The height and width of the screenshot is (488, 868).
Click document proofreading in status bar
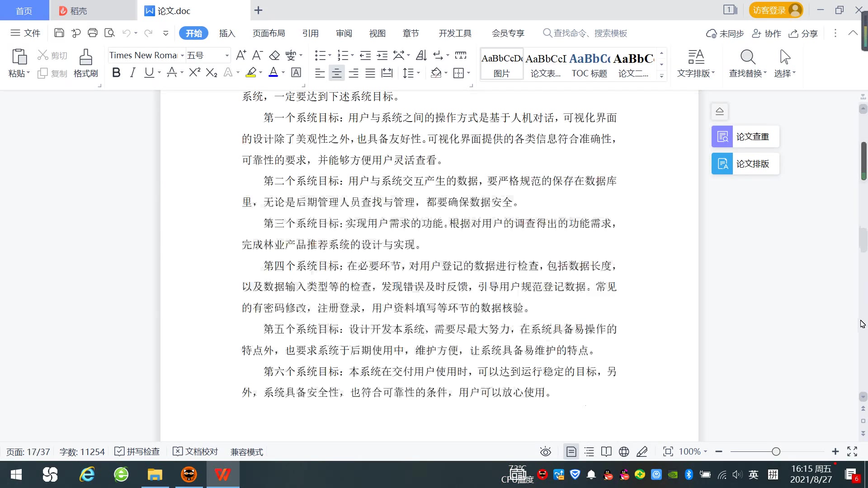[x=196, y=451]
